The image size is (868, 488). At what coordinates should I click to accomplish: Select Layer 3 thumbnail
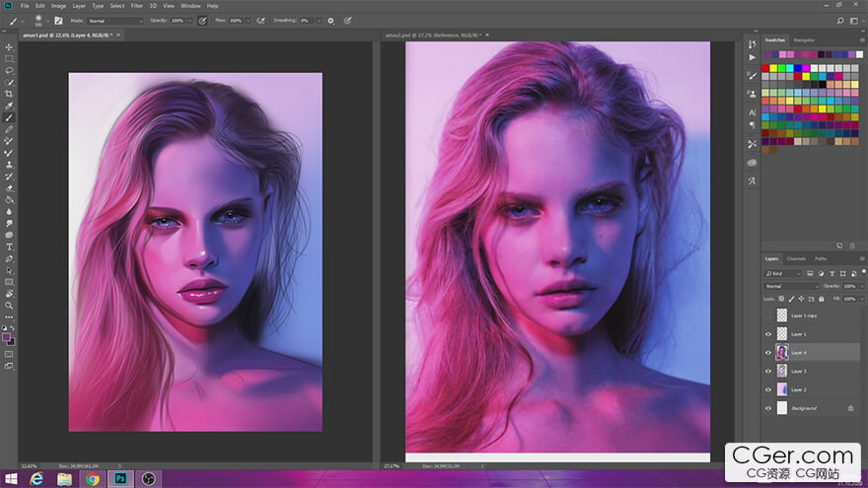(781, 372)
